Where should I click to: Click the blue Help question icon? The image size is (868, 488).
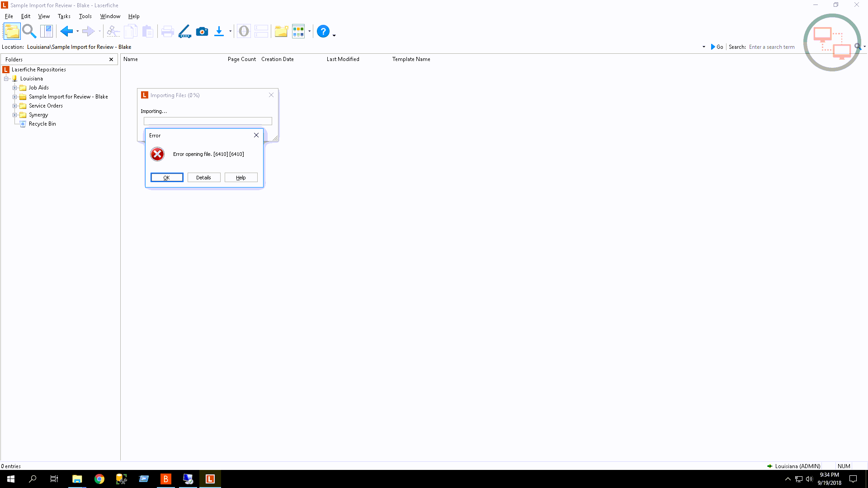tap(323, 31)
